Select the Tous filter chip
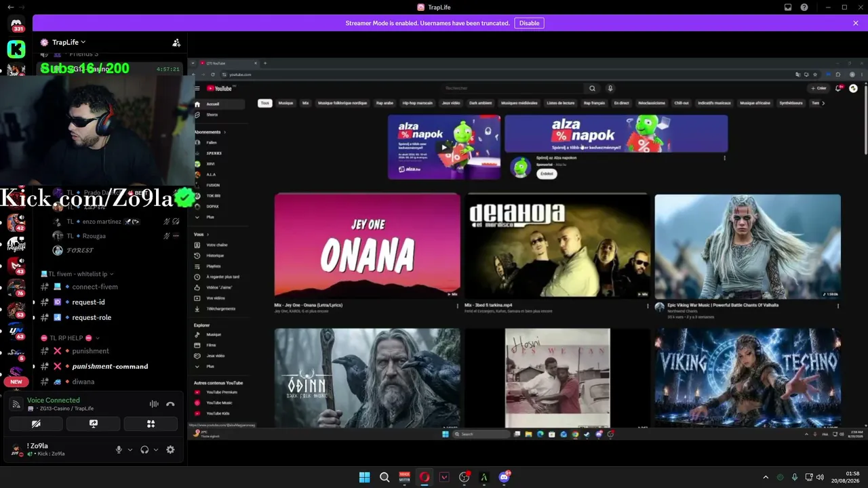Viewport: 868px width, 488px height. pyautogui.click(x=264, y=103)
